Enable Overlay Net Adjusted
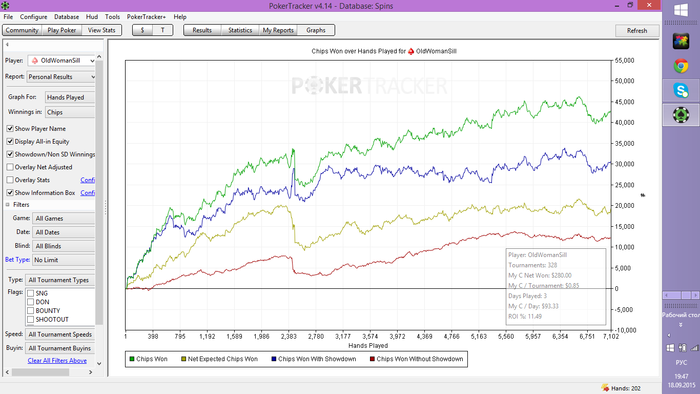Screen dimensions: 700x394 [x=10, y=167]
